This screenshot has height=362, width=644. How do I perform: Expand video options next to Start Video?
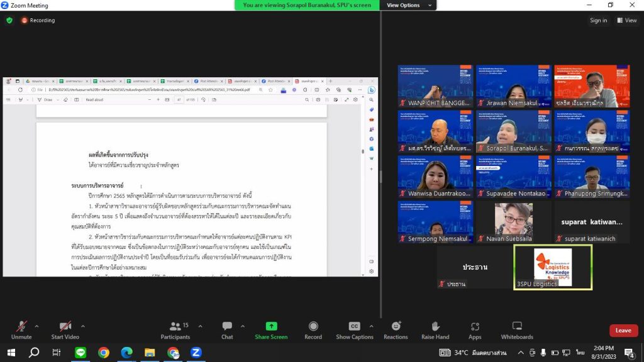point(83,326)
